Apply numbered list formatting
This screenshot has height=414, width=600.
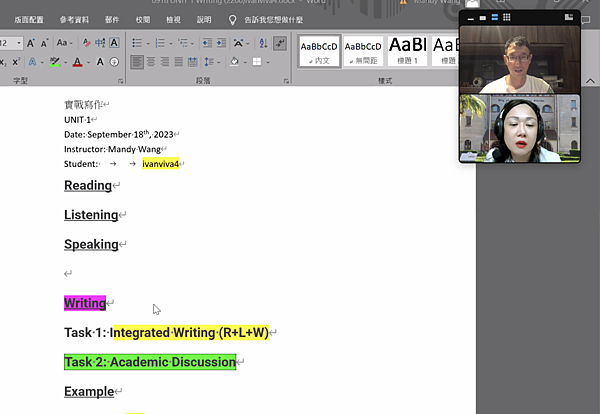(160, 43)
